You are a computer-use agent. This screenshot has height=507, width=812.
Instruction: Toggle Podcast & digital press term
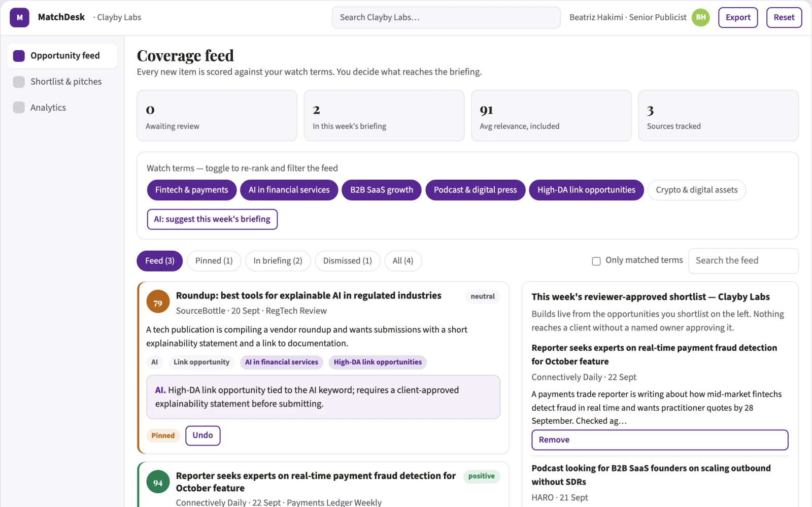[476, 190]
